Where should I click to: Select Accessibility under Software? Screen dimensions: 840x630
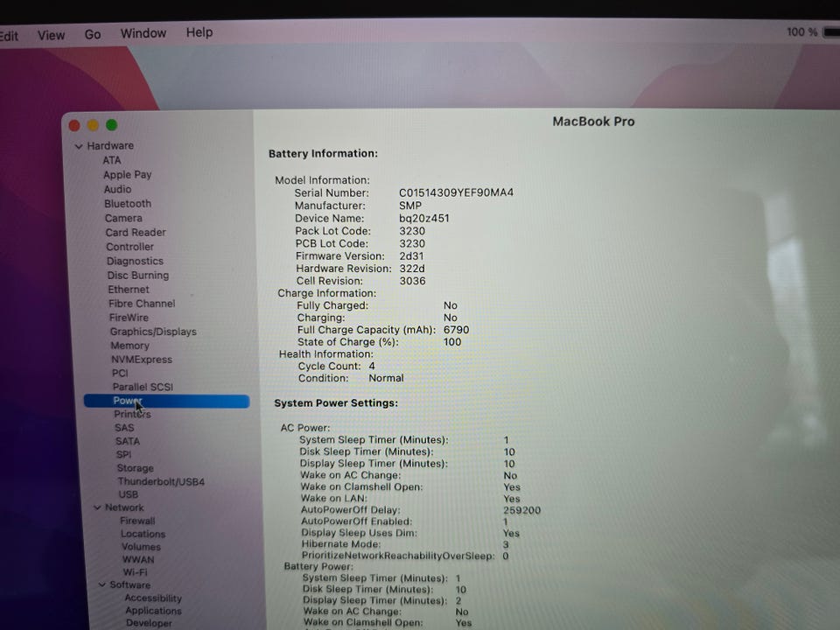coord(153,598)
